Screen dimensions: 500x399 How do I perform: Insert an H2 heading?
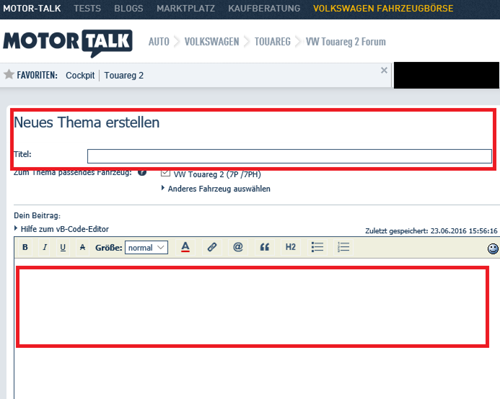point(290,247)
